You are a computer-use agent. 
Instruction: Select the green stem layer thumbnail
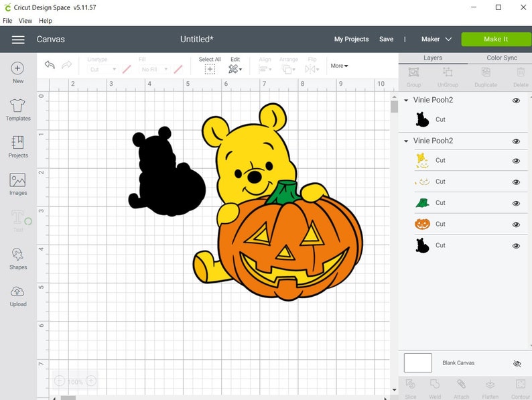click(x=422, y=203)
